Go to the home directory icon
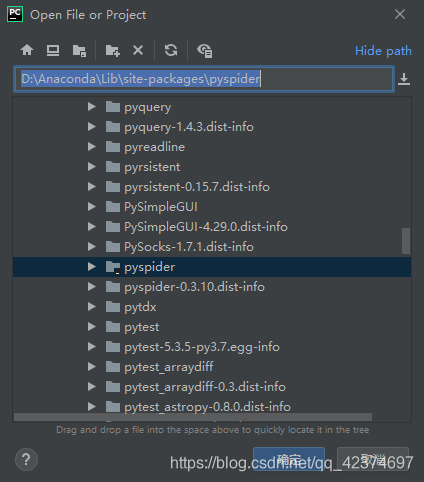 tap(27, 50)
